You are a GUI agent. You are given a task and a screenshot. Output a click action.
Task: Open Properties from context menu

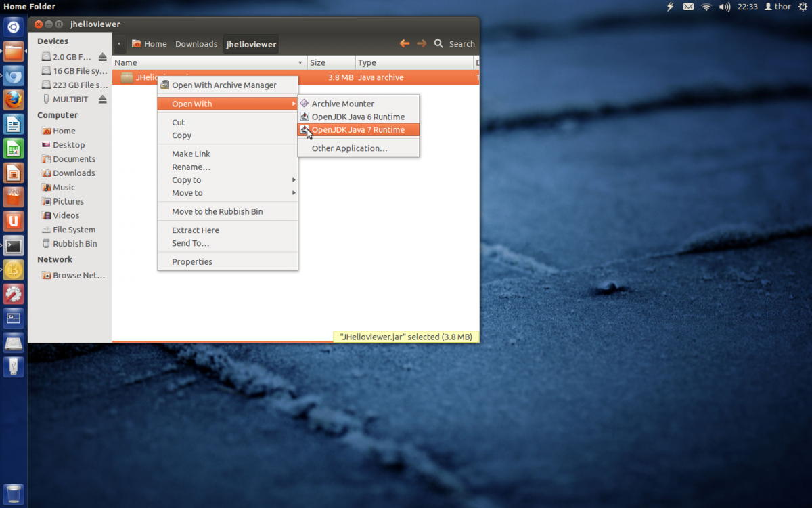227,261
